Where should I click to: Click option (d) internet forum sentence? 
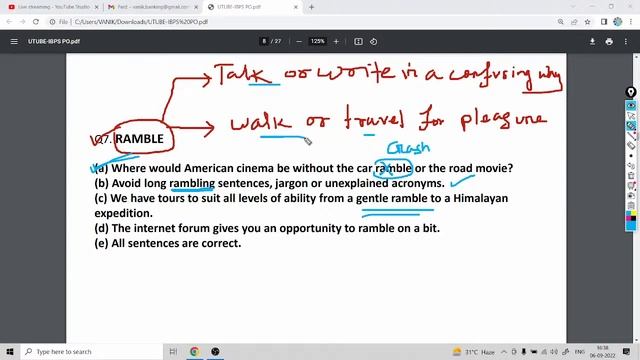pyautogui.click(x=267, y=228)
